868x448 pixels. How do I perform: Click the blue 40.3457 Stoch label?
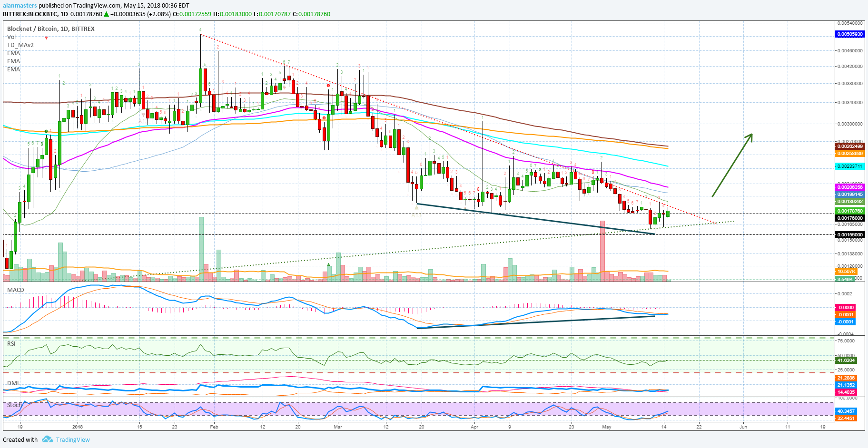[846, 411]
